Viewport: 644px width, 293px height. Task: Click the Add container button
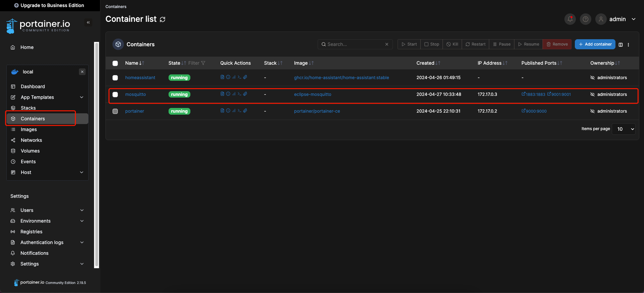[595, 44]
